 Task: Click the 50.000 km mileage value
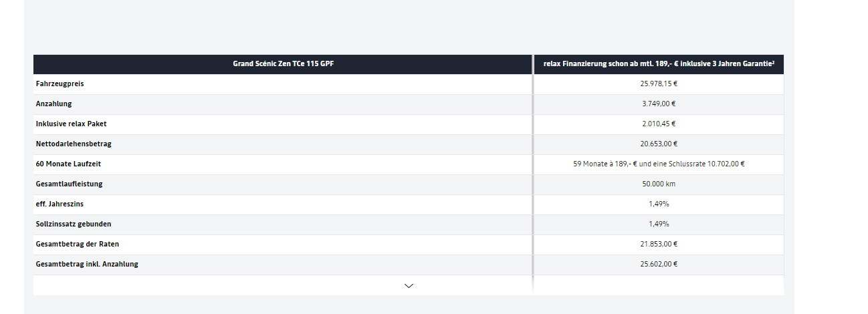click(659, 184)
